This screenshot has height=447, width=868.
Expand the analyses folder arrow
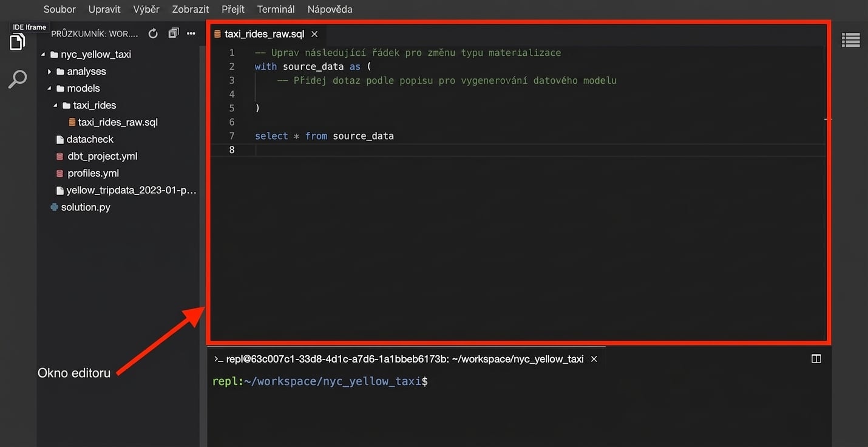pos(49,71)
